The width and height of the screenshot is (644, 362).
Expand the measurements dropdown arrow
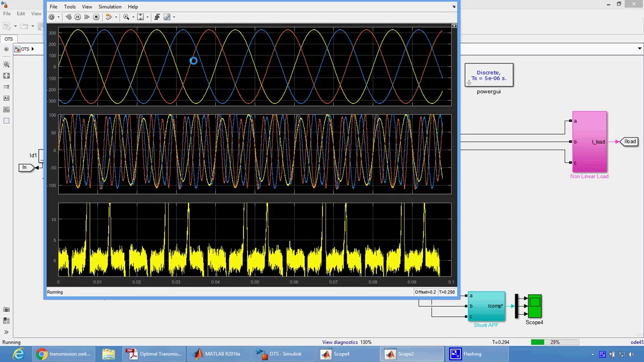174,17
